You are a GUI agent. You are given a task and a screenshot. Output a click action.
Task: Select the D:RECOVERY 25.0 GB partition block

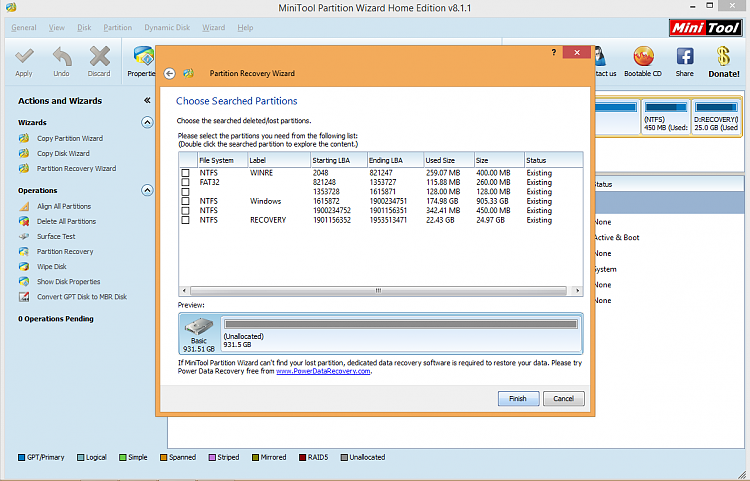(x=716, y=118)
